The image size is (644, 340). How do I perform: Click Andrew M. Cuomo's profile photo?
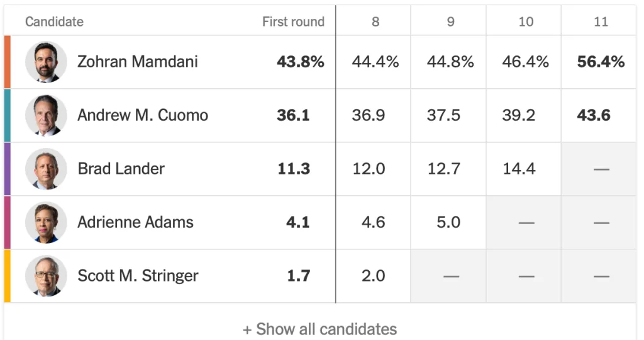click(x=46, y=115)
